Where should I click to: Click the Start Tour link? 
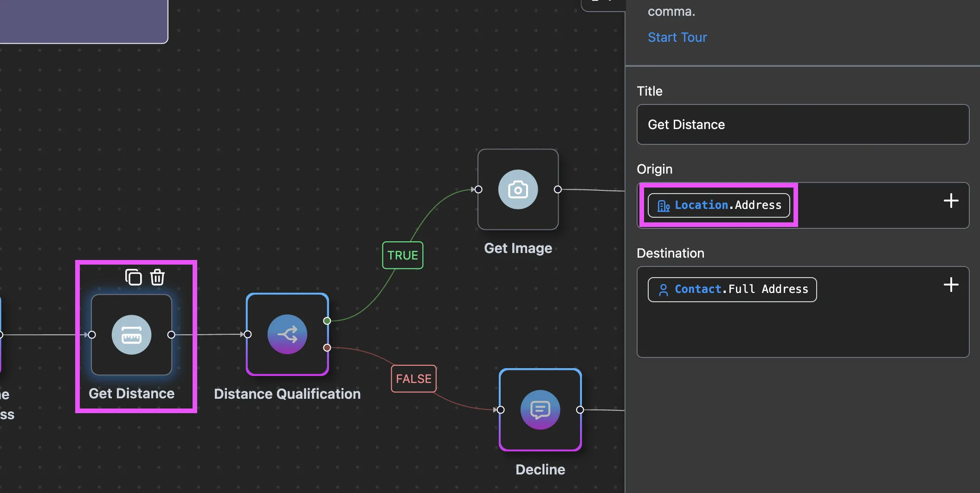677,37
